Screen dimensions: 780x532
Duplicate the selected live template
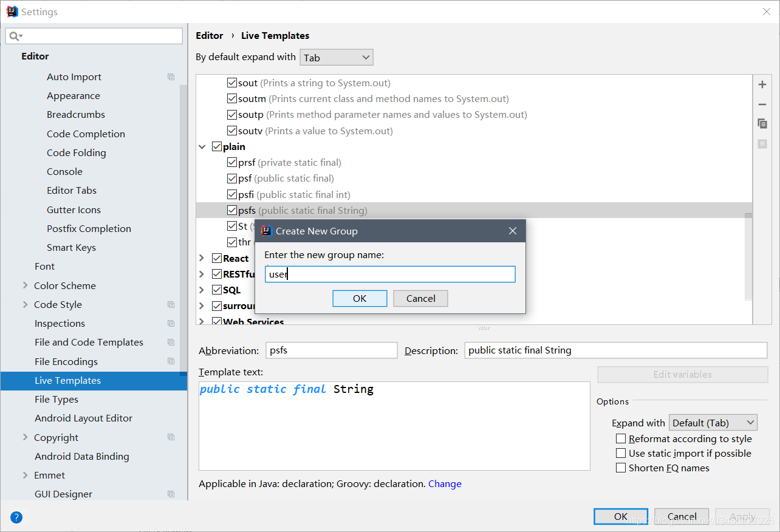tap(762, 123)
